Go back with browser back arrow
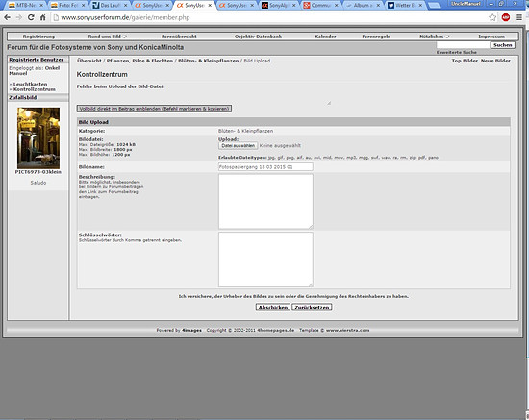The height and width of the screenshot is (420, 529). coord(7,17)
